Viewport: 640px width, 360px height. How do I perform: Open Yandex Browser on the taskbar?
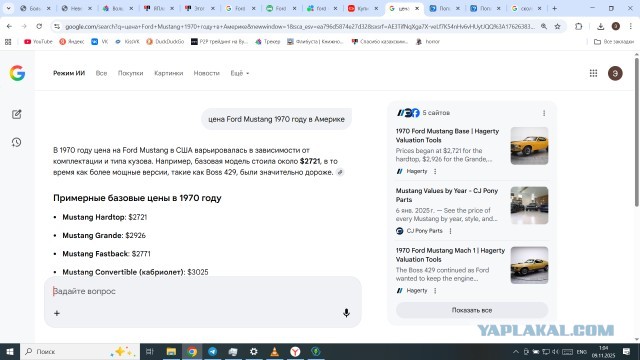click(x=295, y=351)
